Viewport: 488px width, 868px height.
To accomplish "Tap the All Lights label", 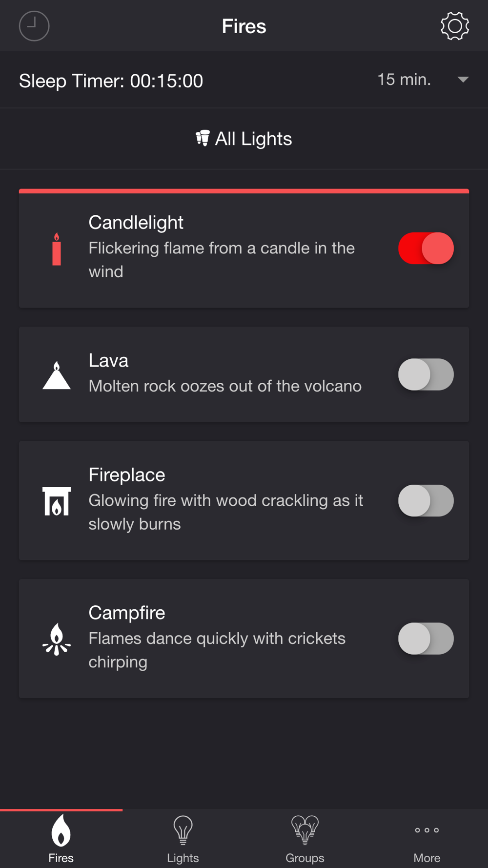I will [x=253, y=139].
